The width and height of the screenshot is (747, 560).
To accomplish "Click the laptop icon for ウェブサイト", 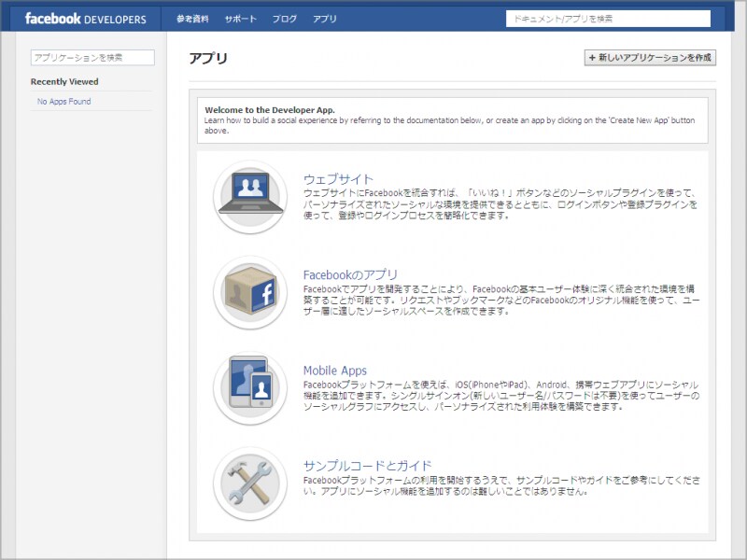I will pyautogui.click(x=249, y=196).
